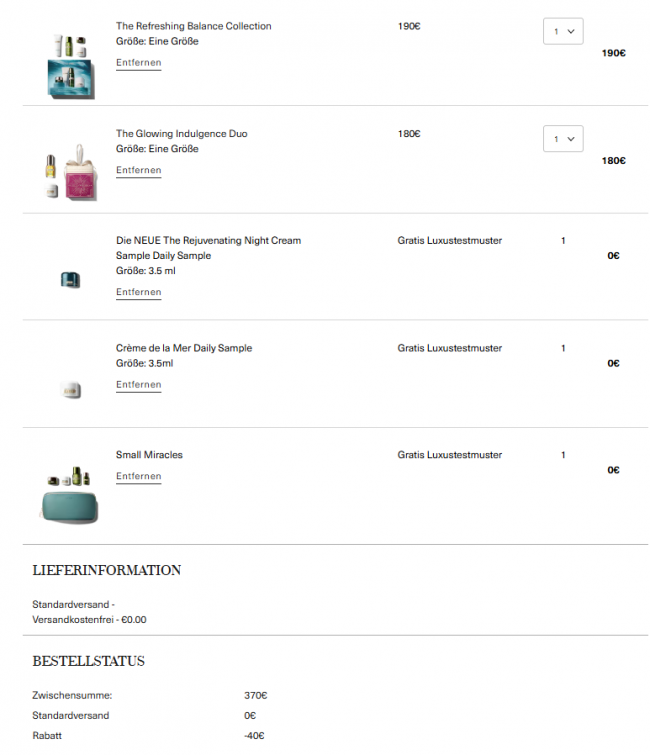Remove the Rejuvenating Night Cream sample
The height and width of the screenshot is (755, 650).
tap(138, 293)
